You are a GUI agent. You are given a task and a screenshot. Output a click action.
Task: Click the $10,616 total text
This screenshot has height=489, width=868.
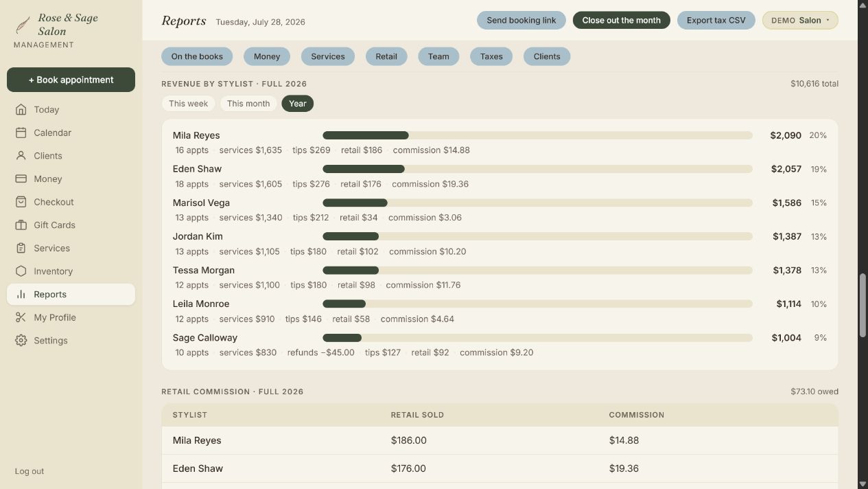(x=814, y=84)
